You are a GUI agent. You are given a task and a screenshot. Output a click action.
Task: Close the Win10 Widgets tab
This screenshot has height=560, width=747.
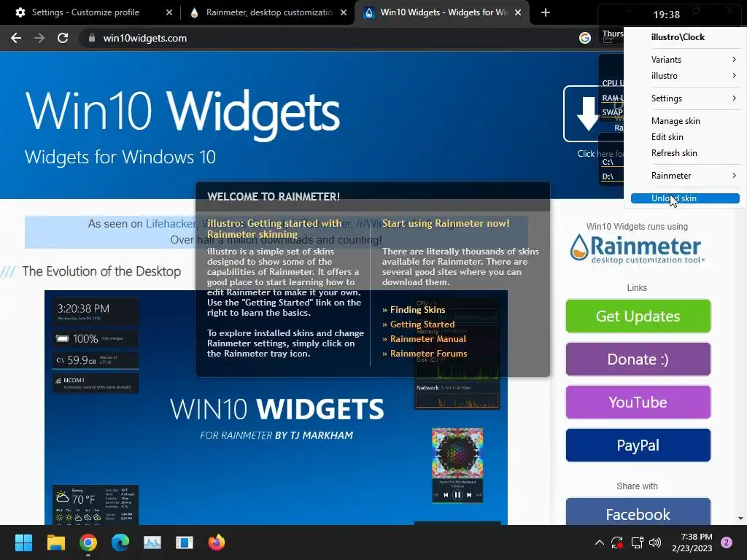[x=518, y=12]
